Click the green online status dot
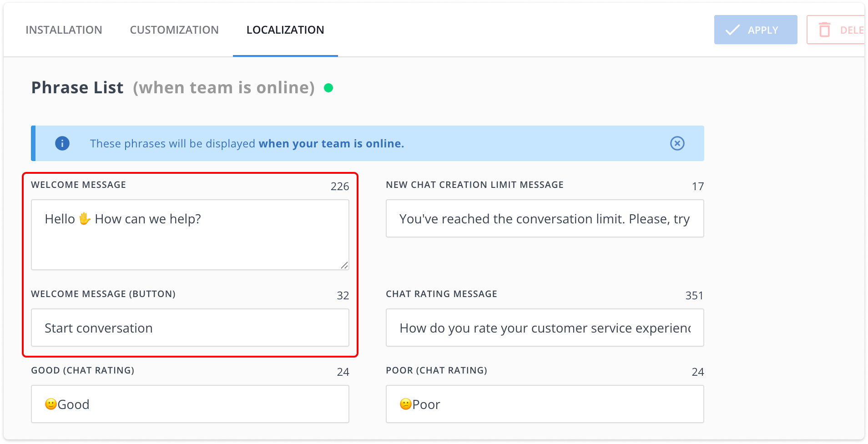Image resolution: width=868 pixels, height=444 pixels. [x=329, y=87]
